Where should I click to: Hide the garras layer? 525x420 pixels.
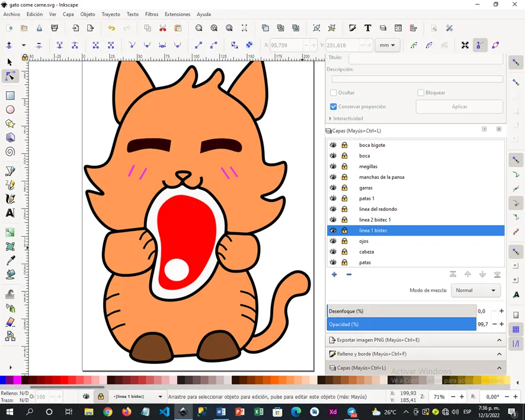(333, 188)
